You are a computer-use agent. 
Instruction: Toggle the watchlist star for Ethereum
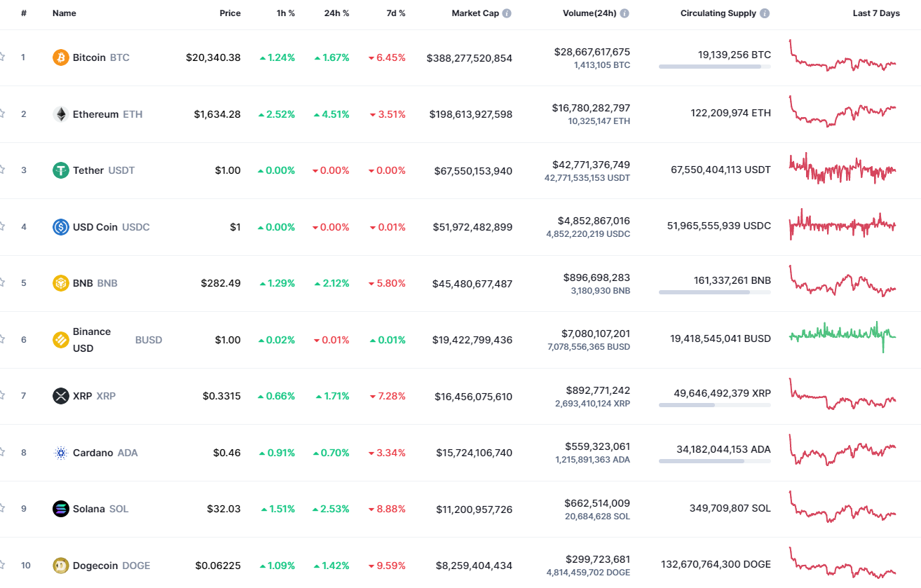tap(2, 114)
